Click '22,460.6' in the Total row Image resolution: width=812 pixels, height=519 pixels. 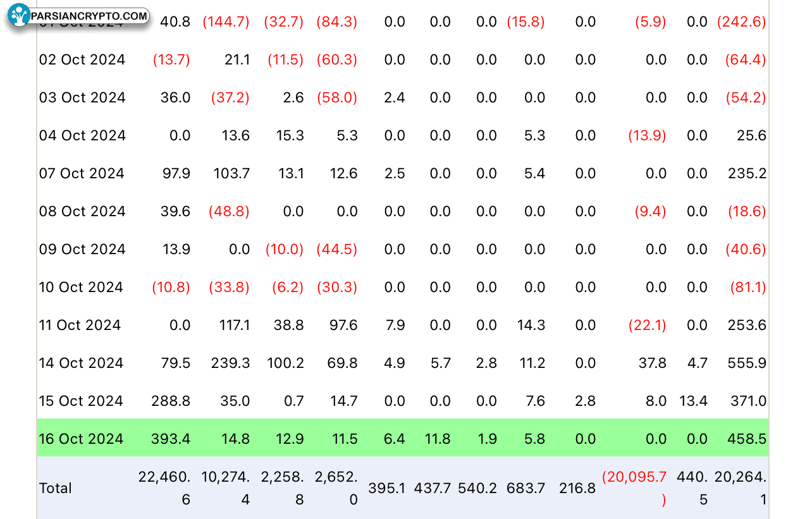pos(164,488)
